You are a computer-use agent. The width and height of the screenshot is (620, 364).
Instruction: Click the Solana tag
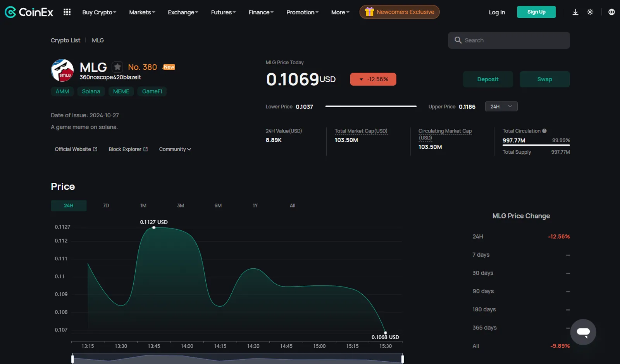tap(91, 91)
